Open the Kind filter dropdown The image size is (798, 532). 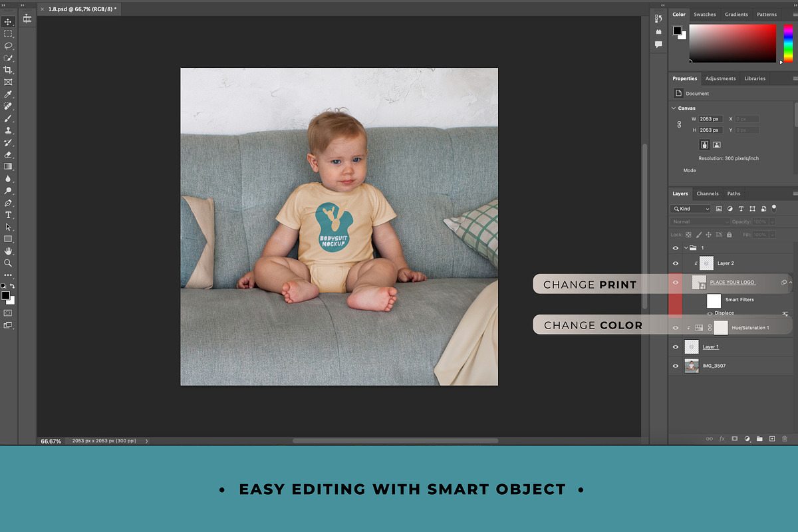pos(691,209)
